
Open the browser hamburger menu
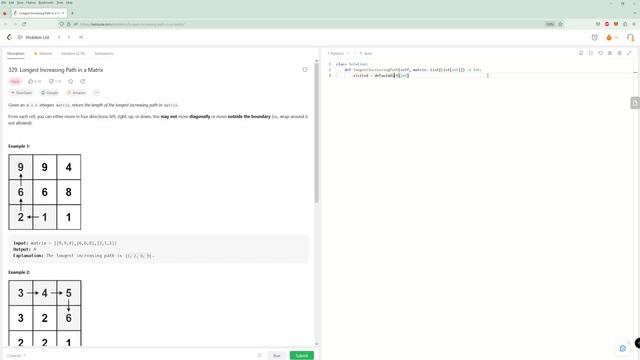(634, 24)
